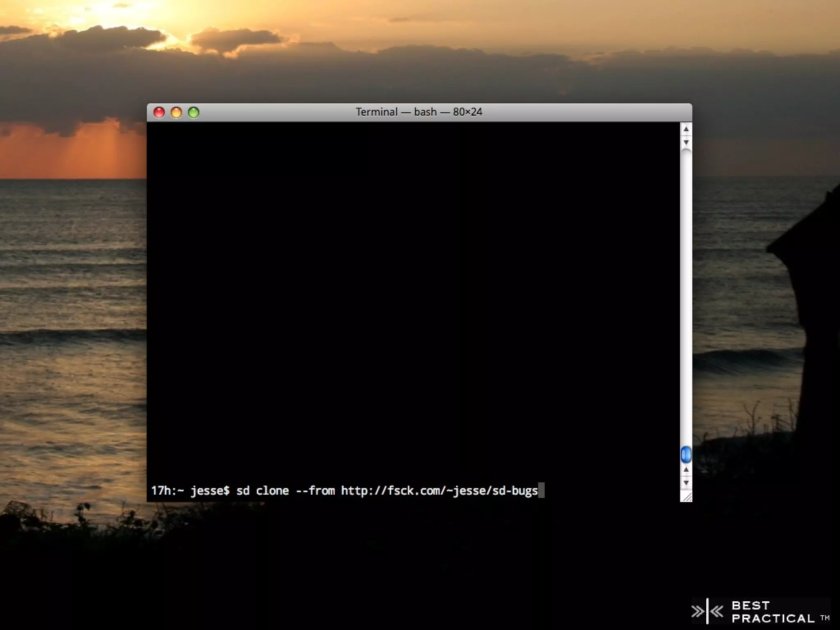Close the Terminal window
The width and height of the screenshot is (840, 630).
click(159, 112)
